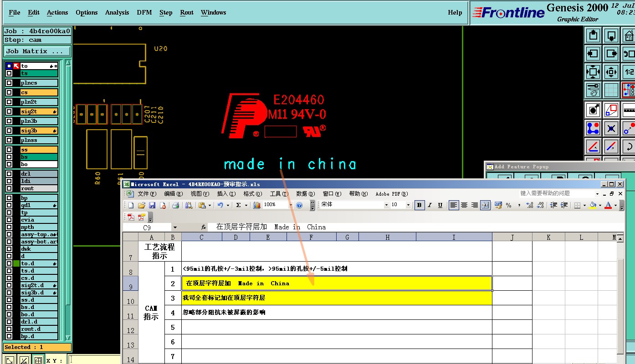Click the pan up icon in Genesis toolbar
This screenshot has width=635, height=364.
click(x=593, y=35)
